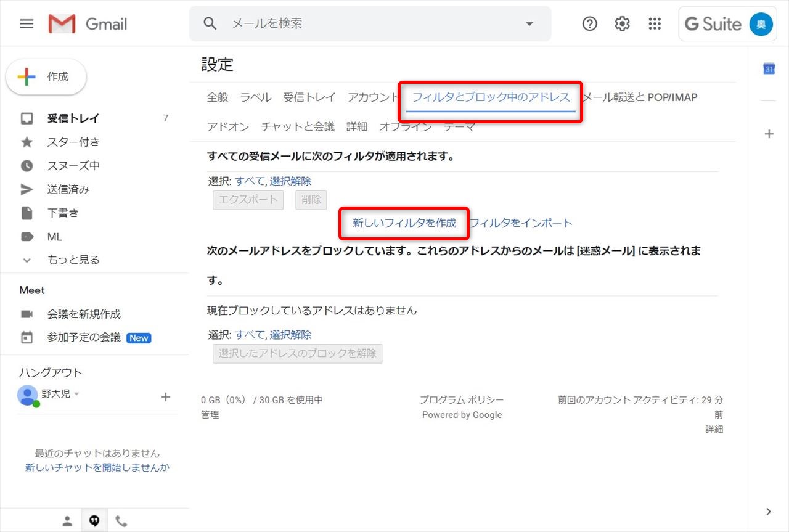The width and height of the screenshot is (789, 532).
Task: Switch to アカウント settings tab
Action: click(x=374, y=97)
